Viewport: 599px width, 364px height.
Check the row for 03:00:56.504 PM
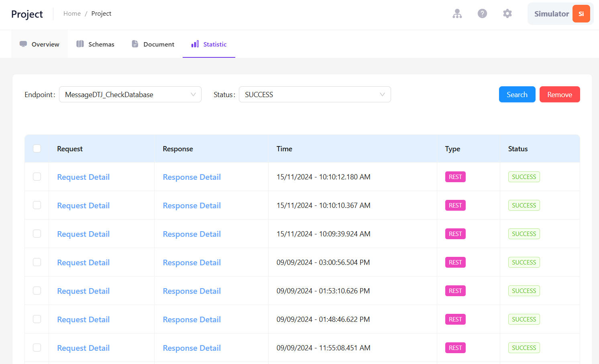point(37,262)
